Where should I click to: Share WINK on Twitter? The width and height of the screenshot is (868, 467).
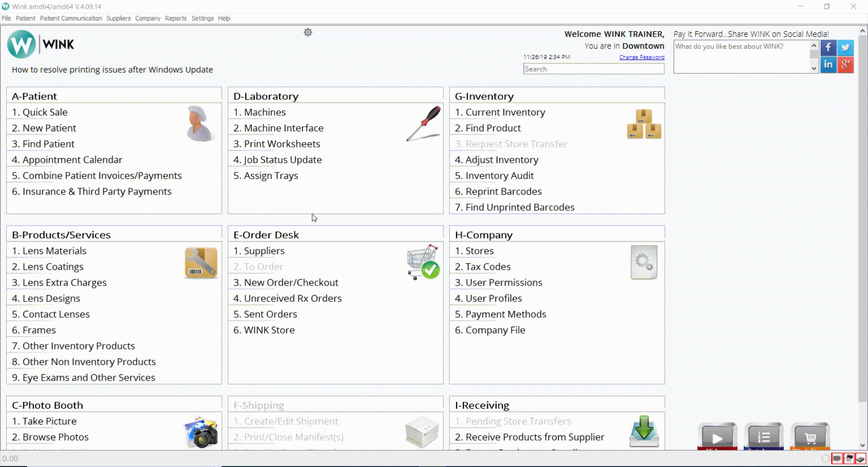click(x=845, y=48)
